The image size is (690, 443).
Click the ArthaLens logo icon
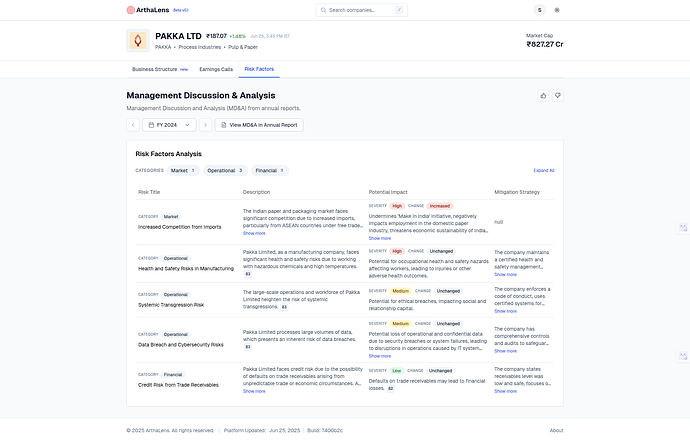pyautogui.click(x=130, y=10)
